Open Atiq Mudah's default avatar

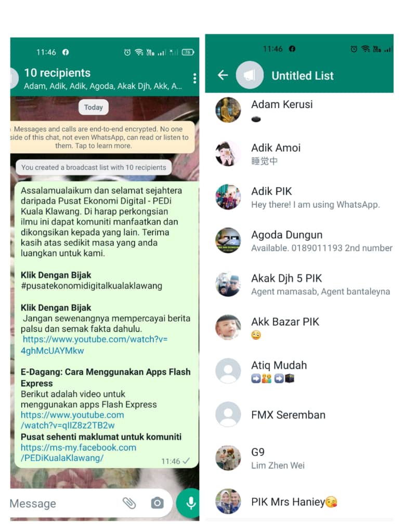point(228,371)
